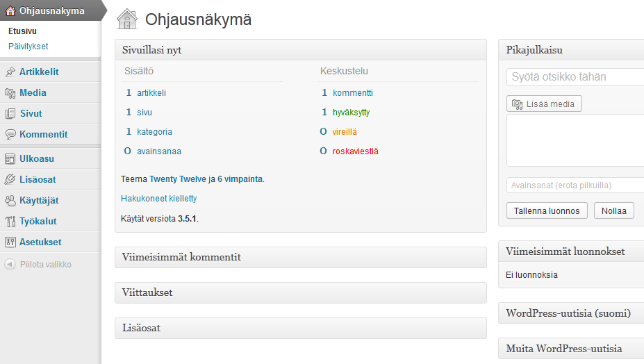Open the Päivitykset submenu item
Screen dimensions: 644x364
pos(28,47)
